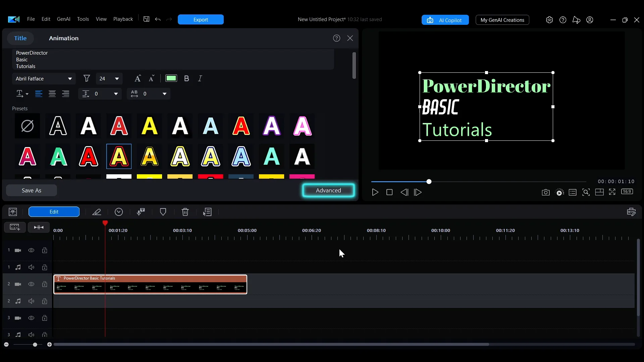Add a clip marker shield icon
The image size is (644, 362).
tap(163, 212)
